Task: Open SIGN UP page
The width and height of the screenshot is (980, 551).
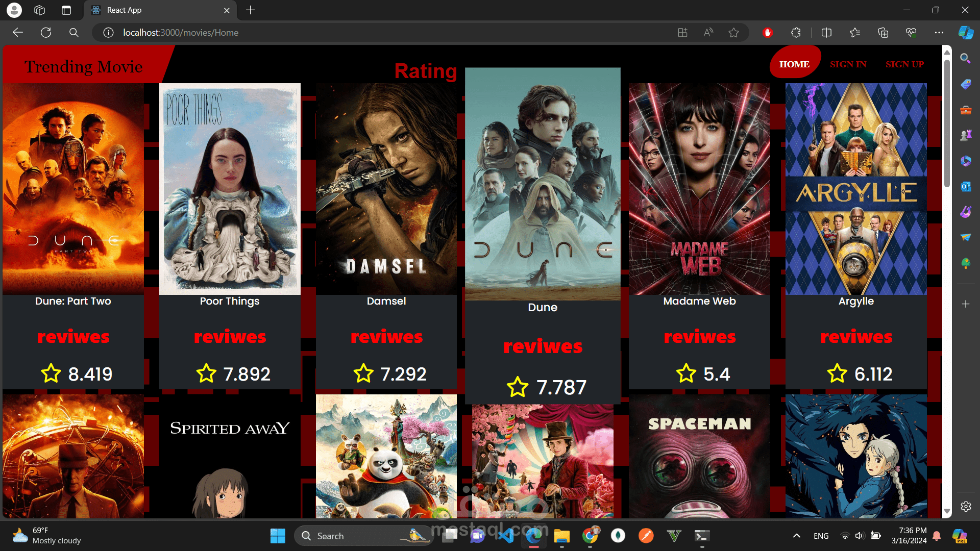Action: (904, 64)
